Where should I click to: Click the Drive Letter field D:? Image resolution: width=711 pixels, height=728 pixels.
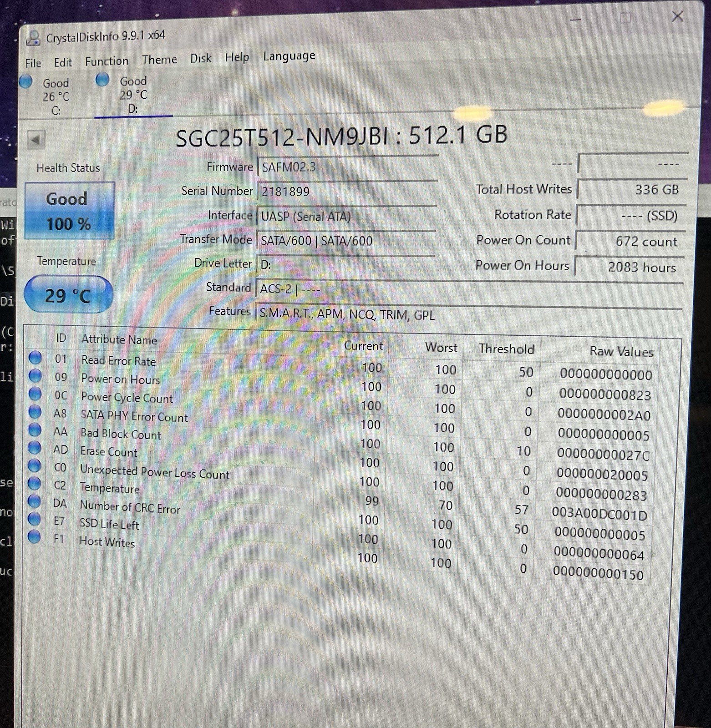(x=345, y=264)
